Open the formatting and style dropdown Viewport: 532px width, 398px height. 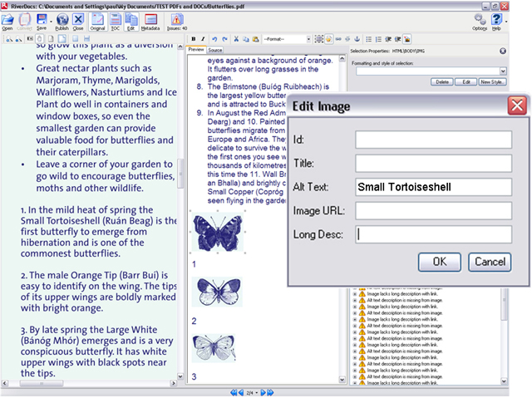(503, 71)
